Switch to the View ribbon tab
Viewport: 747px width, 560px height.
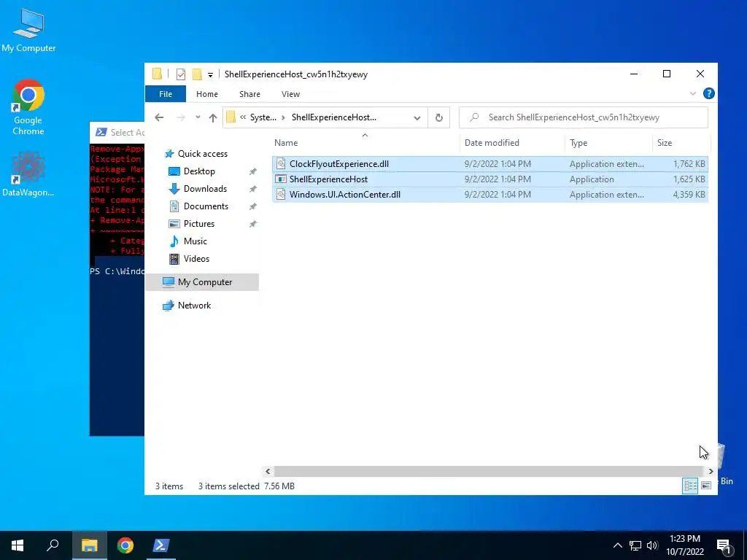(290, 94)
